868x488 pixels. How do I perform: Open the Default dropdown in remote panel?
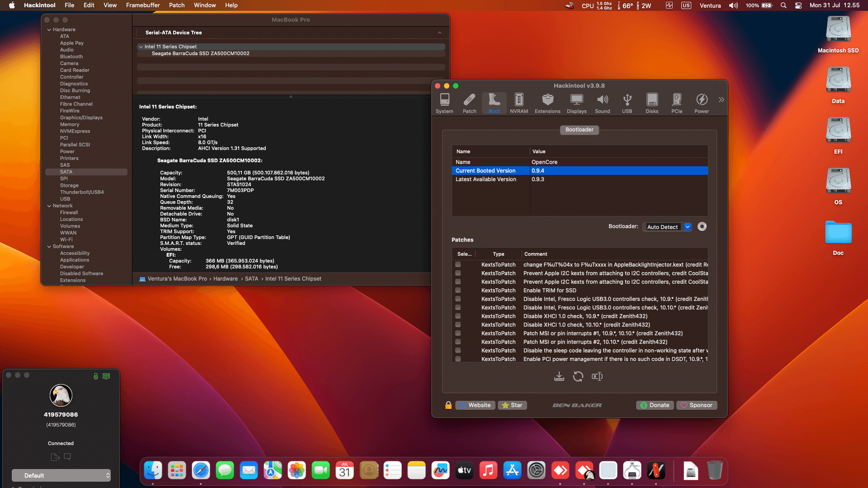tap(61, 475)
